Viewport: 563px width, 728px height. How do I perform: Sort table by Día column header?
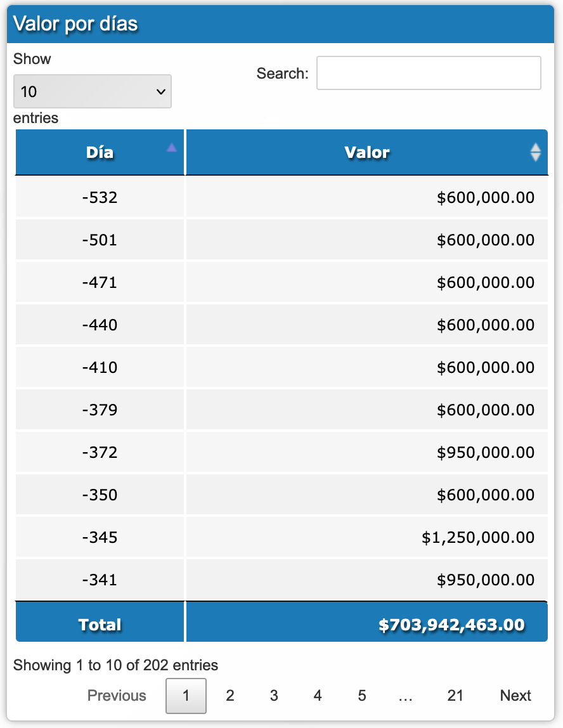coord(100,153)
